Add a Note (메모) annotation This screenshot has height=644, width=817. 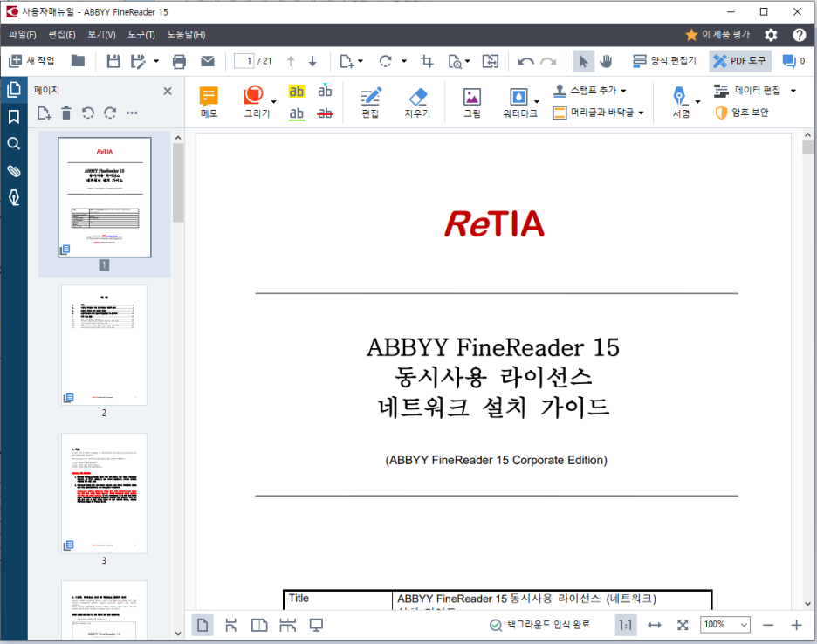click(209, 102)
